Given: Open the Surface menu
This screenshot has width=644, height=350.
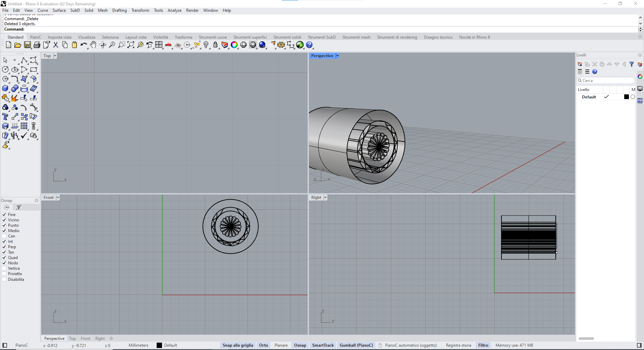Looking at the screenshot, I should [59, 10].
